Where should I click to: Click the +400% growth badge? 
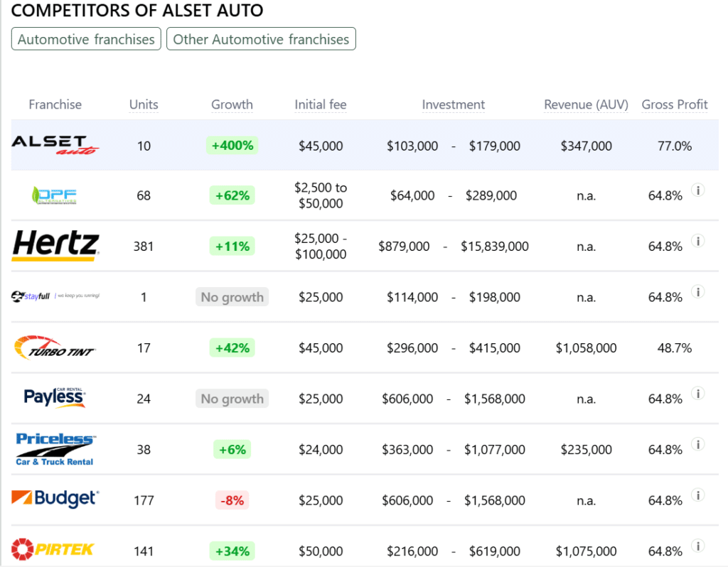click(x=232, y=145)
